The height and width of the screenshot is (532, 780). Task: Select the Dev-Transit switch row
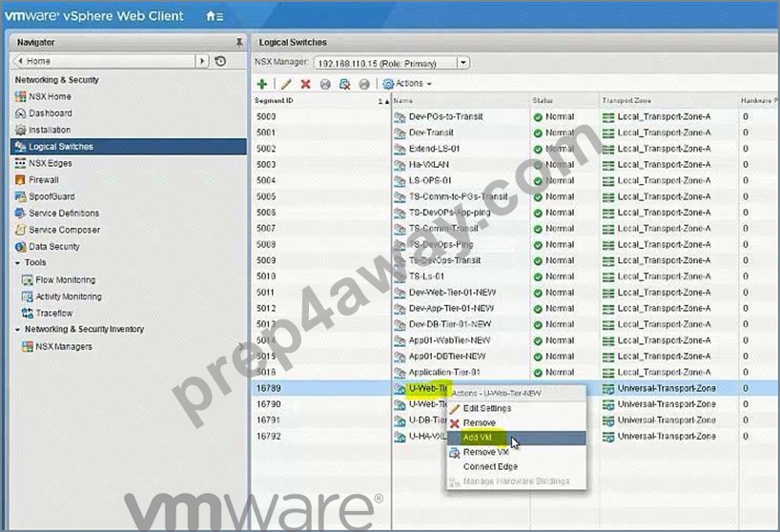coord(515,133)
